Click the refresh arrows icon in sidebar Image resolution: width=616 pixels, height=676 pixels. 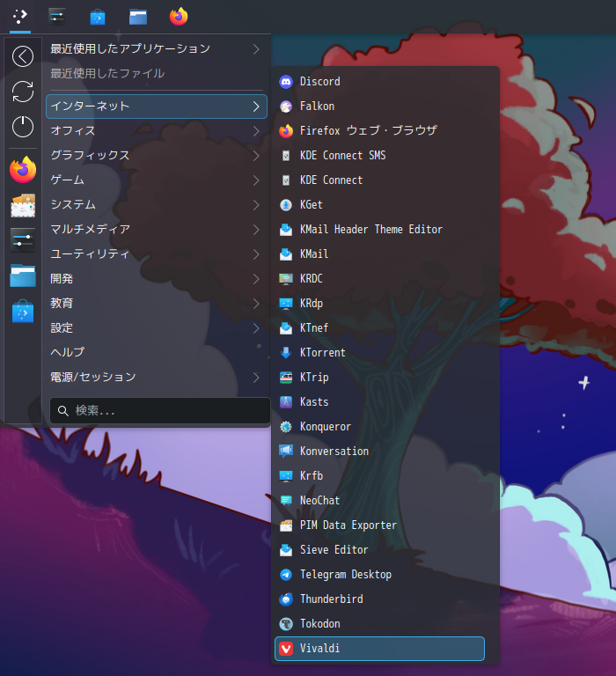(x=23, y=92)
